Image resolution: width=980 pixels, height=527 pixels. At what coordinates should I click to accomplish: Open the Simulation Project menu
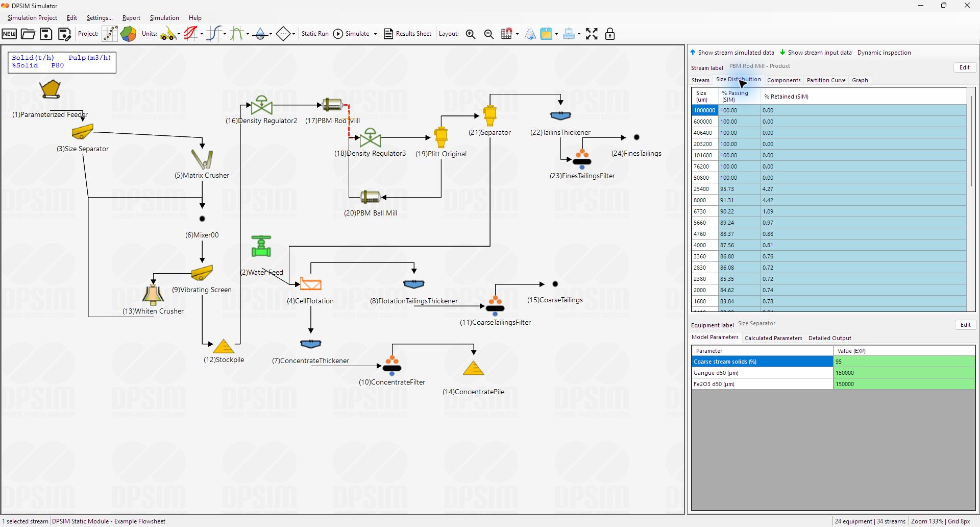point(32,18)
